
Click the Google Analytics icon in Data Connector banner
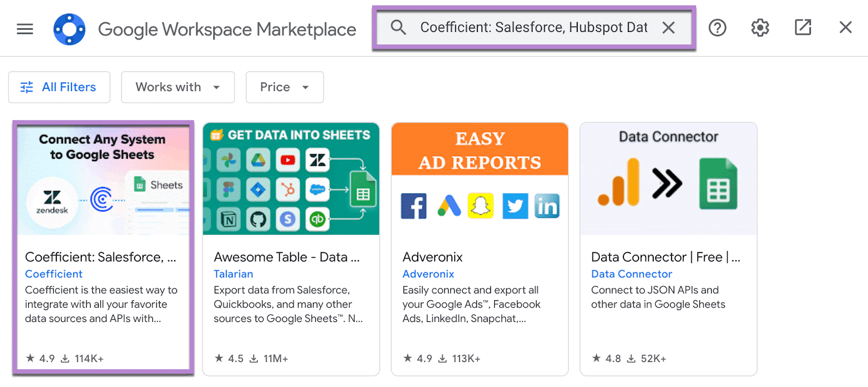click(x=619, y=182)
